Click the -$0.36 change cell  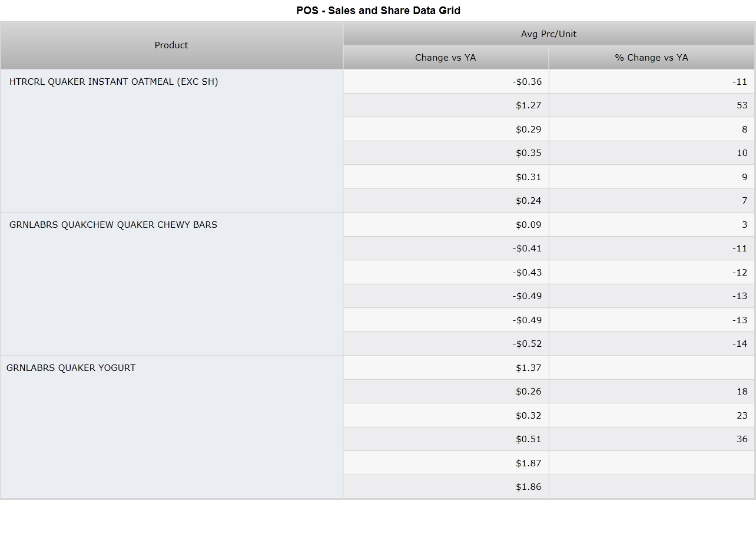pos(446,81)
